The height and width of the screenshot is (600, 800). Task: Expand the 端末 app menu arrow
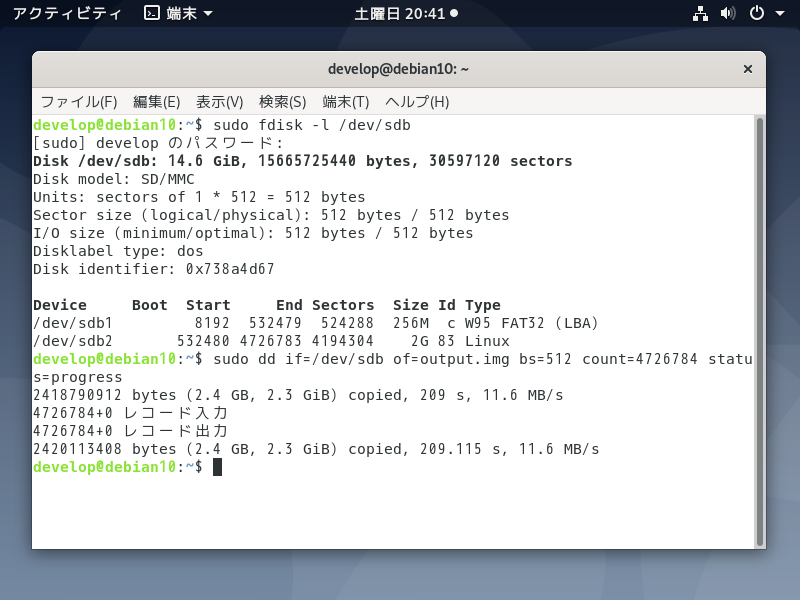(208, 14)
